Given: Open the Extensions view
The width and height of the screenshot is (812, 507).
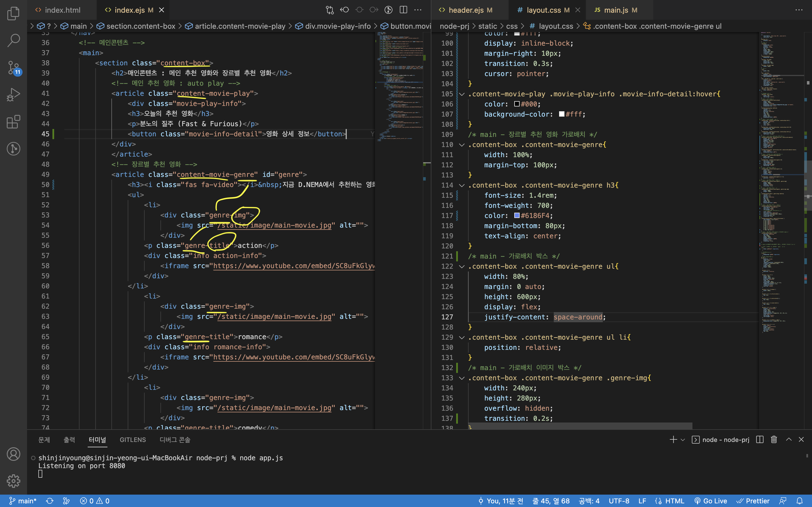Looking at the screenshot, I should (14, 122).
